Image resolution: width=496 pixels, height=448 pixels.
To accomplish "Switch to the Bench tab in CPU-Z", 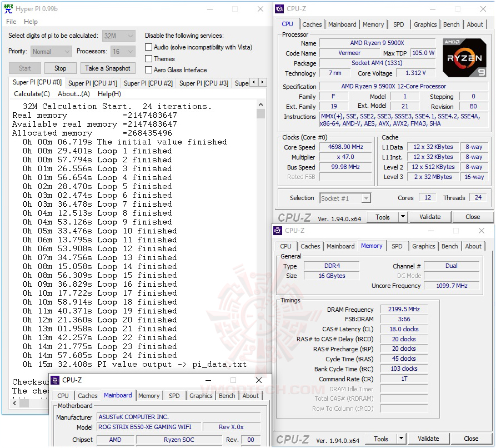I will tap(451, 24).
